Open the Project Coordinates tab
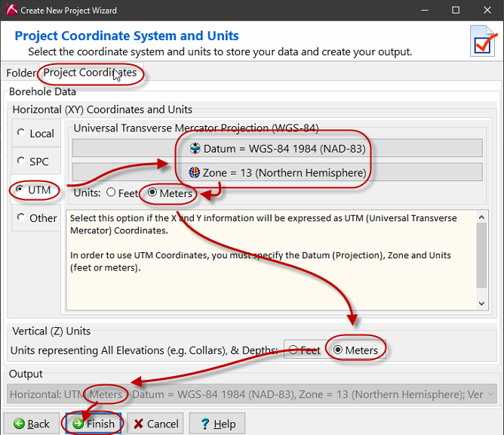 coord(90,72)
